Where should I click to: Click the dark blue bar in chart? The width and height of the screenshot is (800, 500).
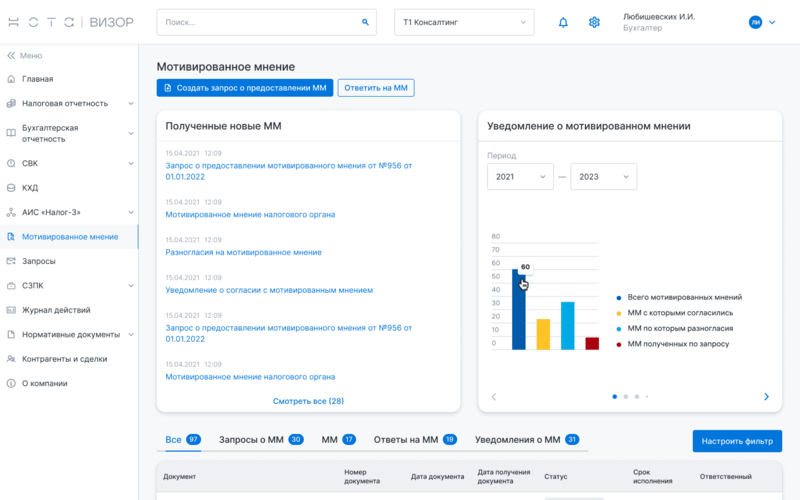click(518, 315)
